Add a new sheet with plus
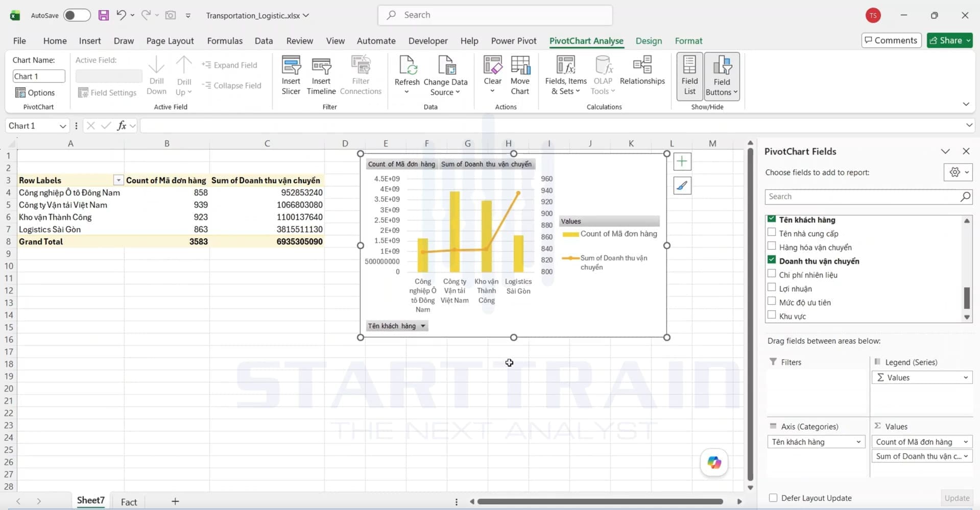Viewport: 980px width, 510px height. click(x=175, y=502)
